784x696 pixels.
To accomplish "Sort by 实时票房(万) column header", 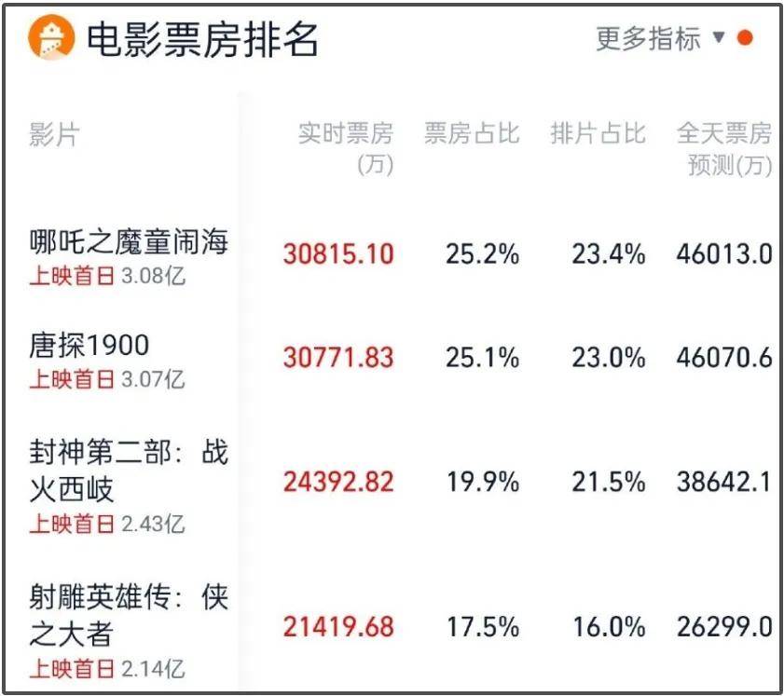I will (346, 148).
